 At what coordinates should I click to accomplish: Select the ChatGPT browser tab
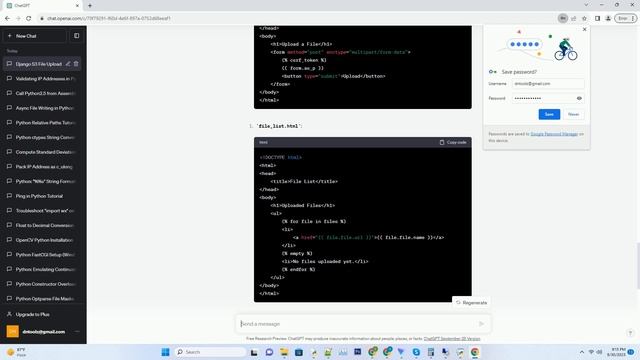[x=42, y=6]
